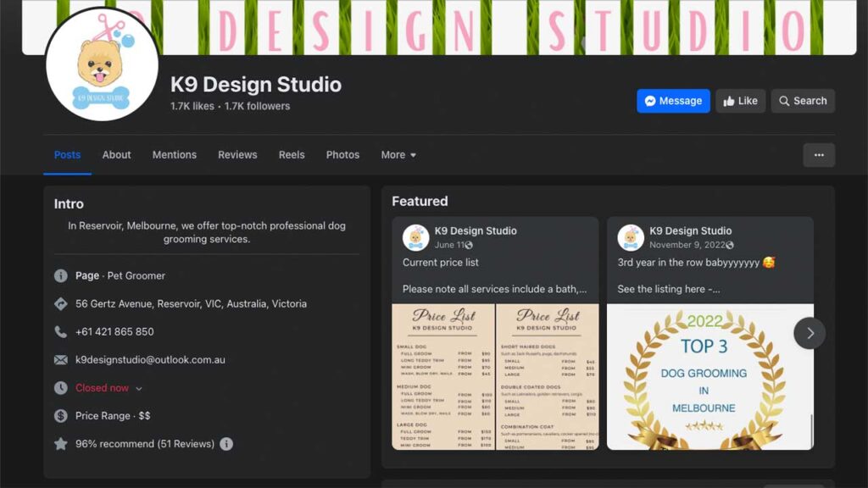
Task: Expand the 'See the listing here' post text
Action: point(669,289)
